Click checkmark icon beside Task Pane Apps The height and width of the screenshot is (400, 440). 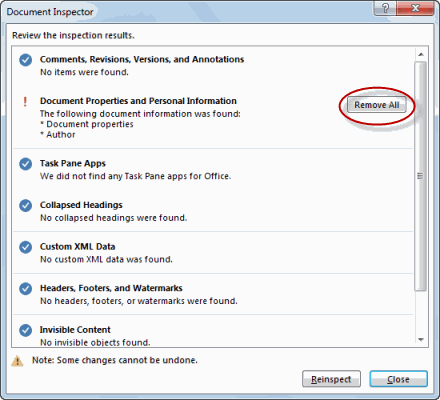26,164
